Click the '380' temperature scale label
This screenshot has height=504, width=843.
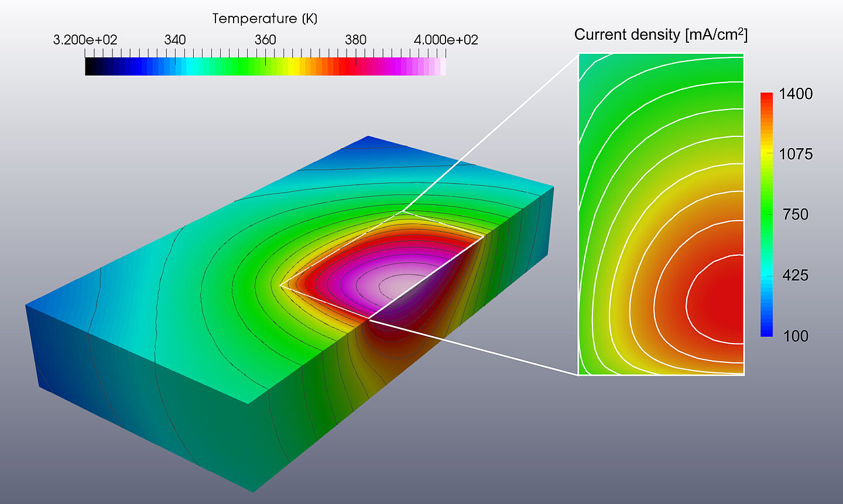(356, 40)
